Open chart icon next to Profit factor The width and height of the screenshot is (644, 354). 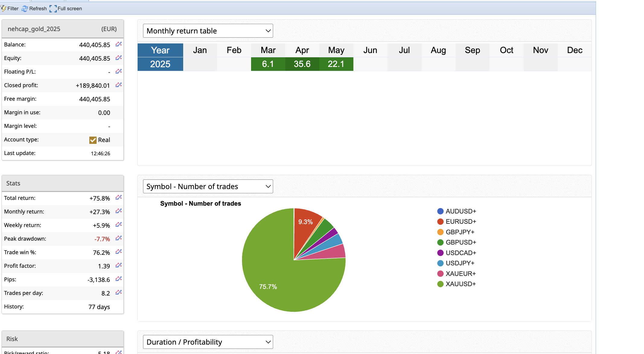click(x=118, y=265)
